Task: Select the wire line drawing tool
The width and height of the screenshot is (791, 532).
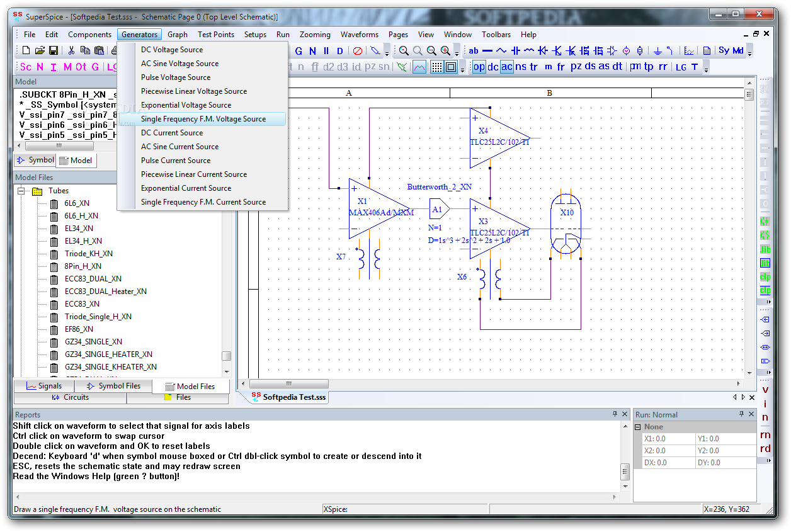Action: [487, 51]
